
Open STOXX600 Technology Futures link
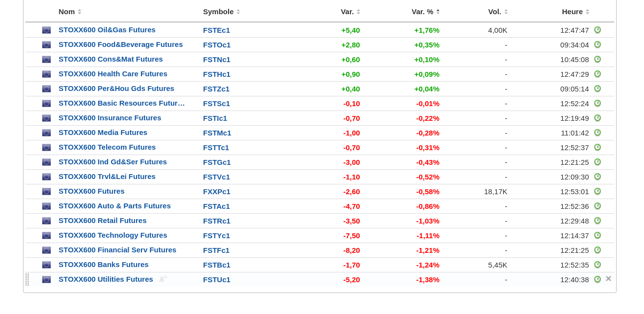[x=113, y=235]
